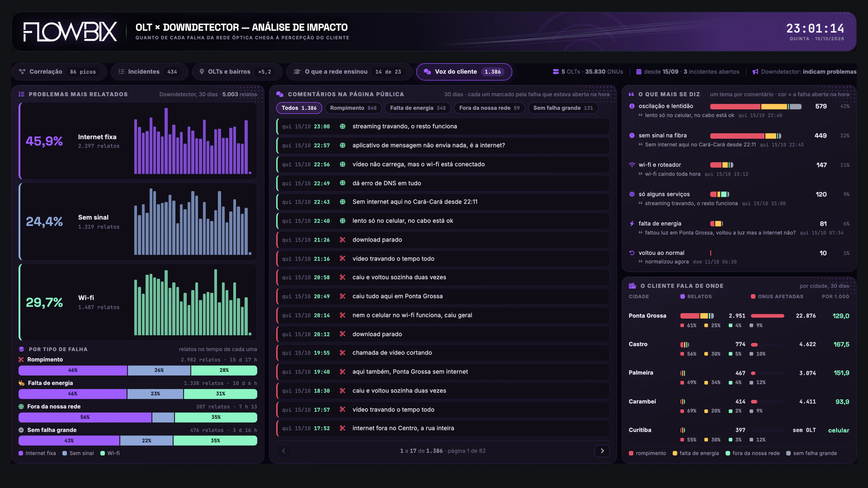Click the Problemas mais relatados list icon
The width and height of the screenshot is (868, 488).
point(21,95)
